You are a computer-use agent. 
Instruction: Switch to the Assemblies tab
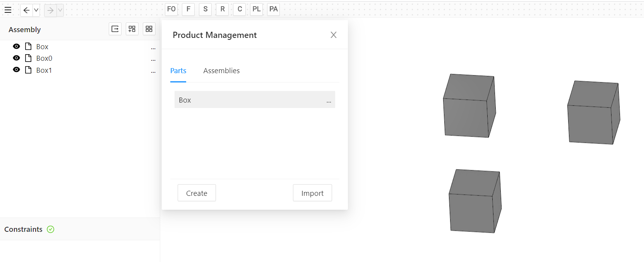click(x=221, y=71)
